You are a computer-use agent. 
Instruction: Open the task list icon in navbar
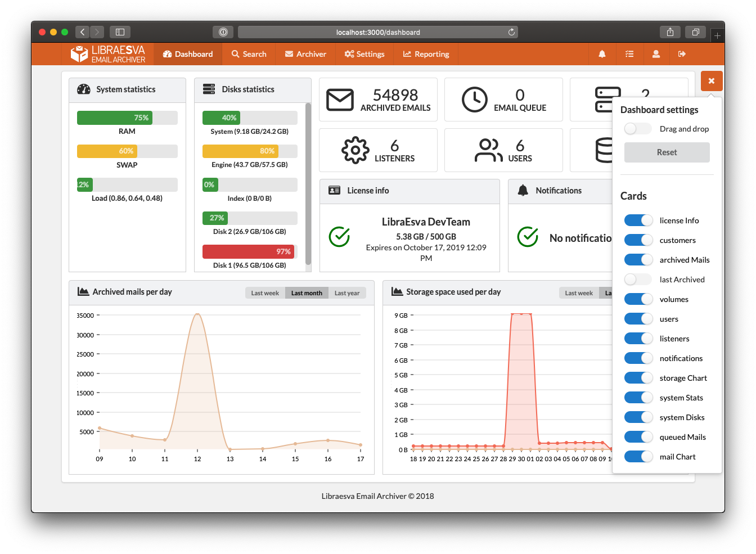point(629,54)
